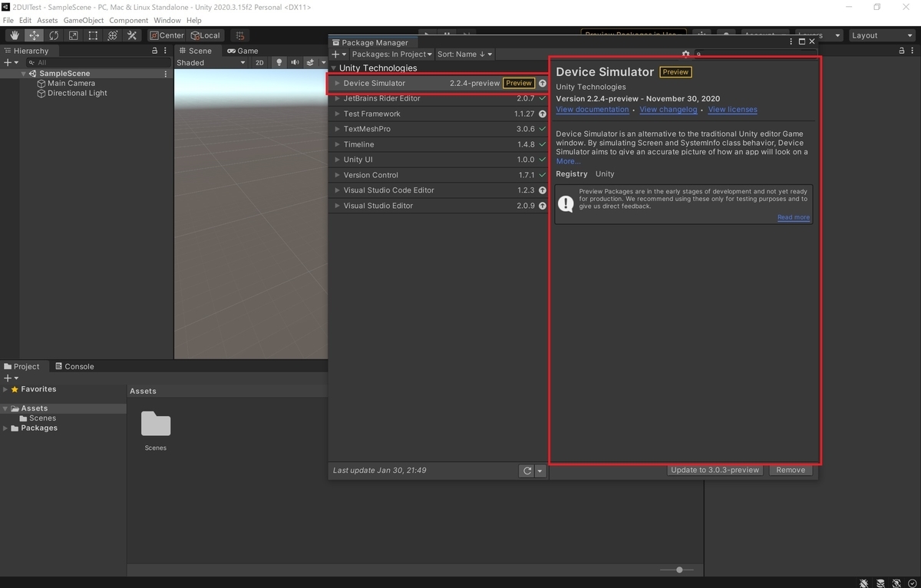This screenshot has width=921, height=588.
Task: Refresh the package list
Action: tap(527, 471)
